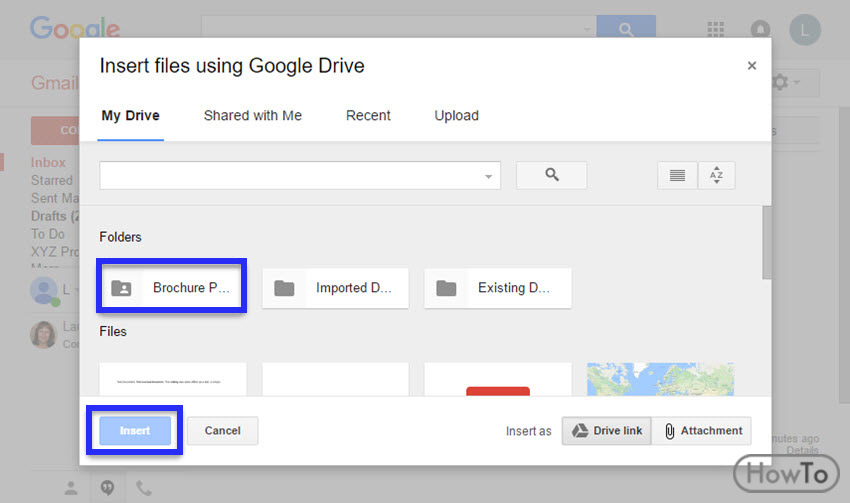Close the Insert files dialog
The width and height of the screenshot is (850, 503).
[x=752, y=66]
